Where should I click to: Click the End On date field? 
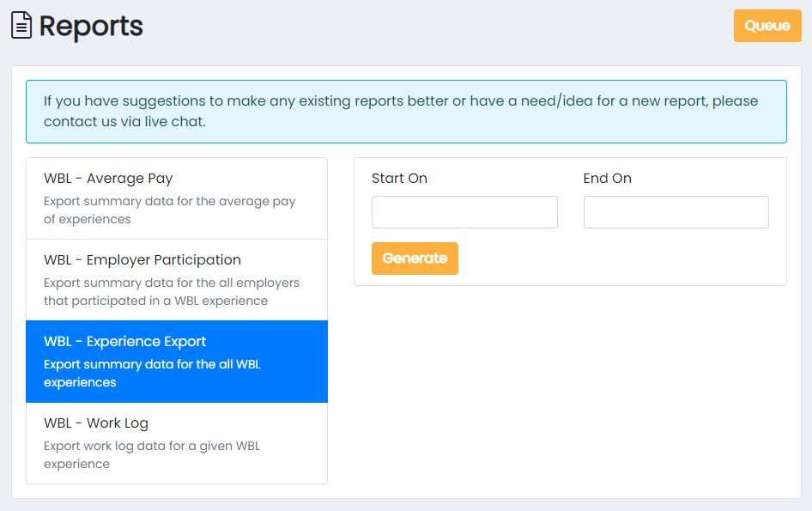676,212
